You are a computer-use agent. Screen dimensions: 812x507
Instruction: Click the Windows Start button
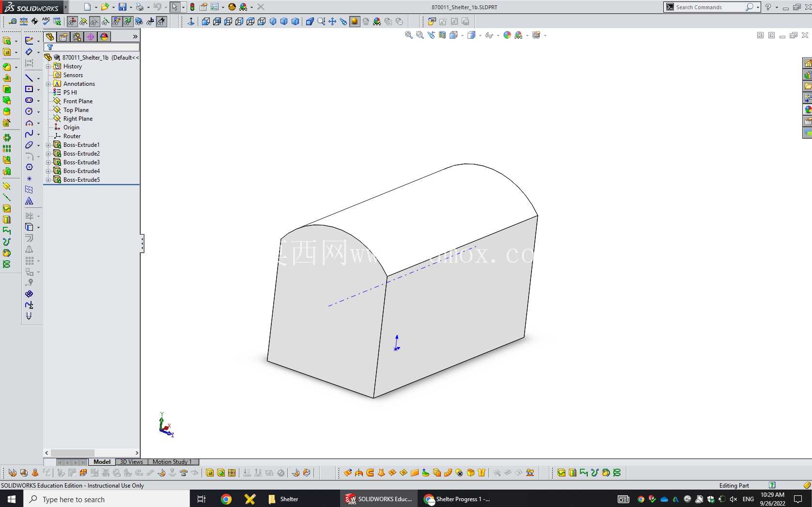(12, 499)
